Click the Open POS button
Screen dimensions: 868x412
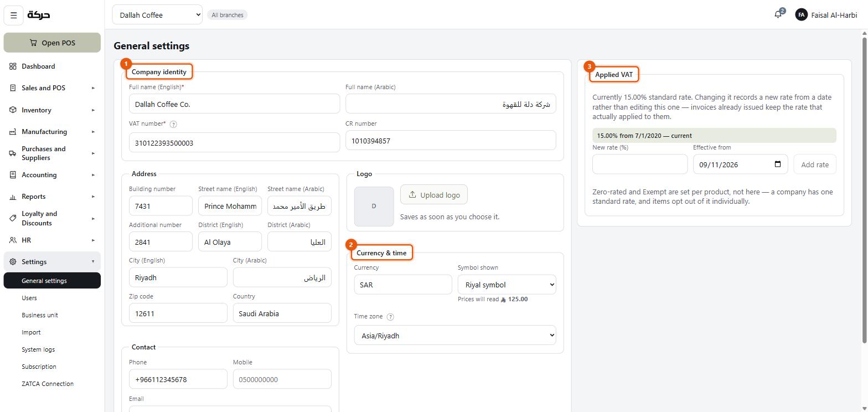click(x=52, y=43)
